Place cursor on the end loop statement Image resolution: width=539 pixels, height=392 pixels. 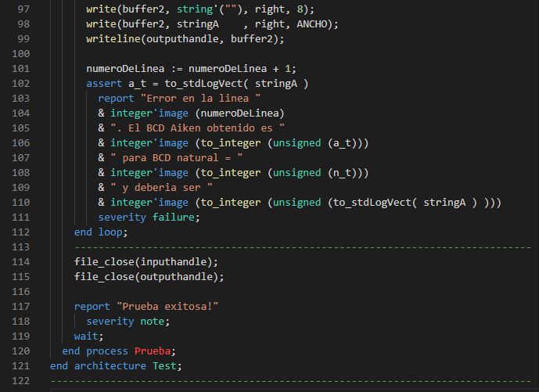[100, 232]
